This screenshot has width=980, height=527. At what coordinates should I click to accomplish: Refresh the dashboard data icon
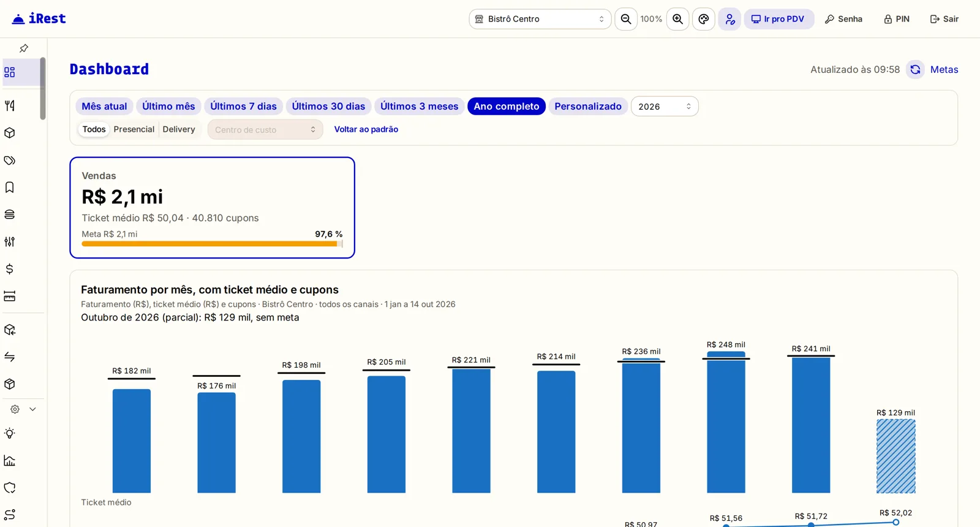pos(915,70)
